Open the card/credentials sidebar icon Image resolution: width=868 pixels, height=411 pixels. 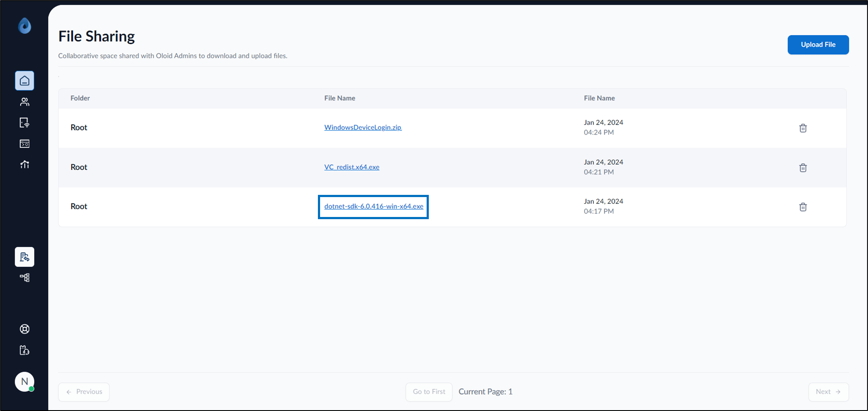pyautogui.click(x=25, y=144)
